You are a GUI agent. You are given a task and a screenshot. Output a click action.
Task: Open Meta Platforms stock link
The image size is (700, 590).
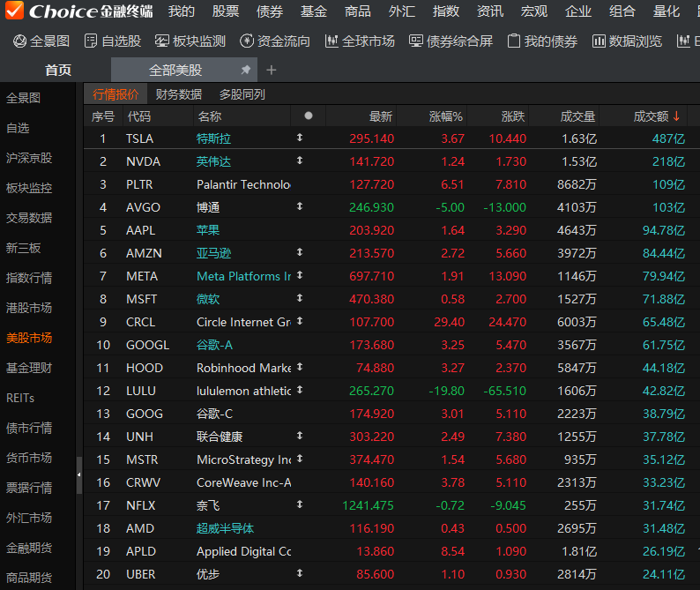(243, 276)
